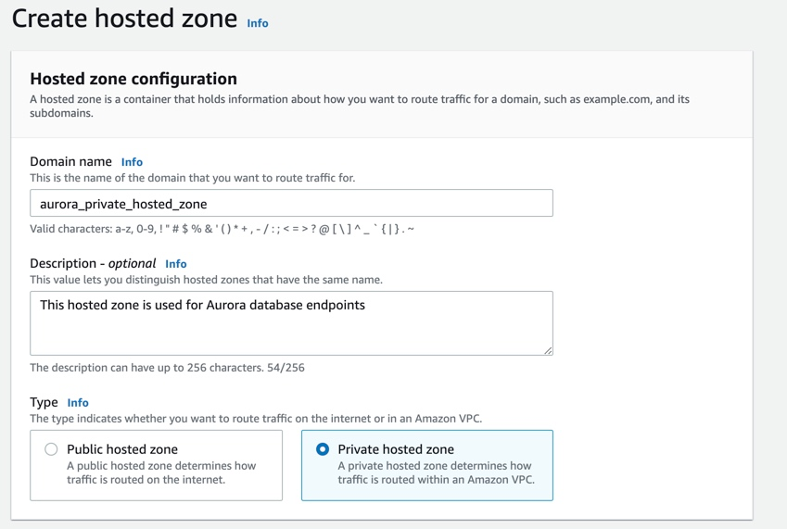Open the Info link next to Domain name

(x=132, y=162)
